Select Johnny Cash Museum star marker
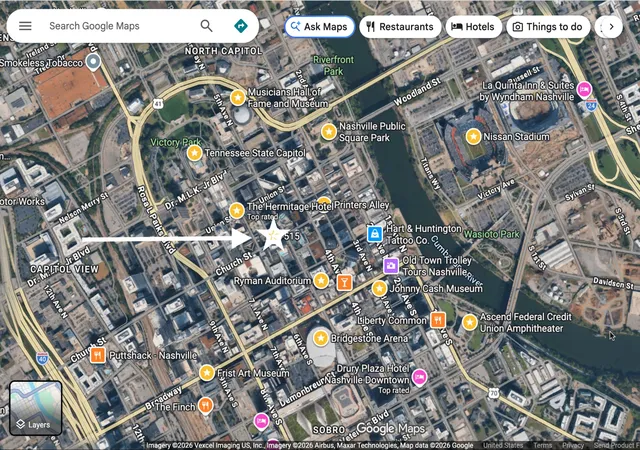 (379, 288)
